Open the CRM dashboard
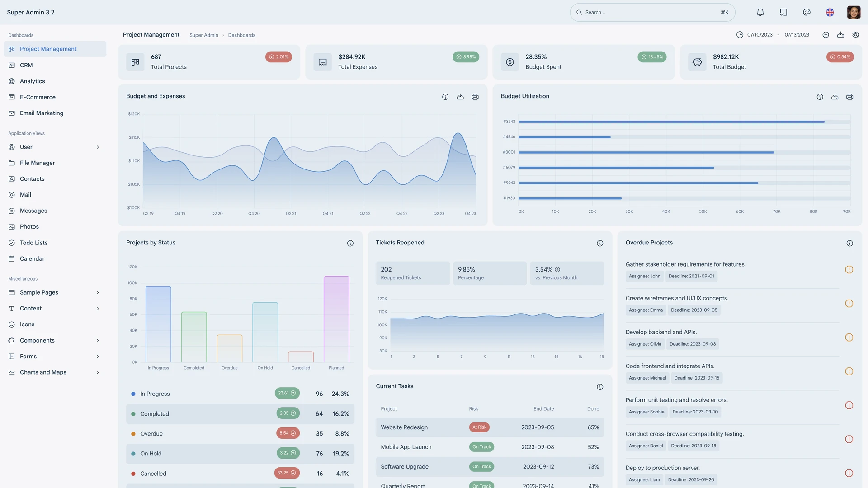Screen dimensions: 868x488 (x=55, y=65)
